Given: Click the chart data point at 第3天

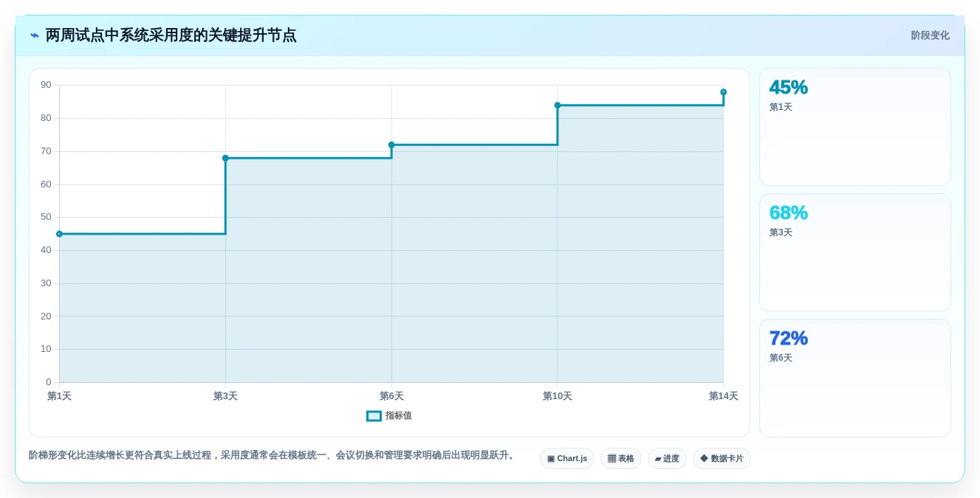Looking at the screenshot, I should (x=225, y=158).
